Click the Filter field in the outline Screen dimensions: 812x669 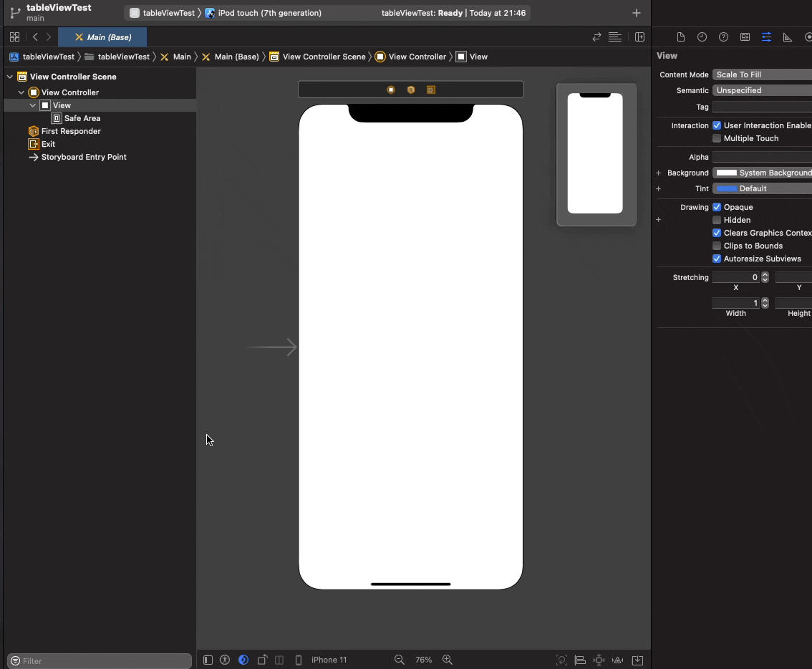[x=99, y=660]
